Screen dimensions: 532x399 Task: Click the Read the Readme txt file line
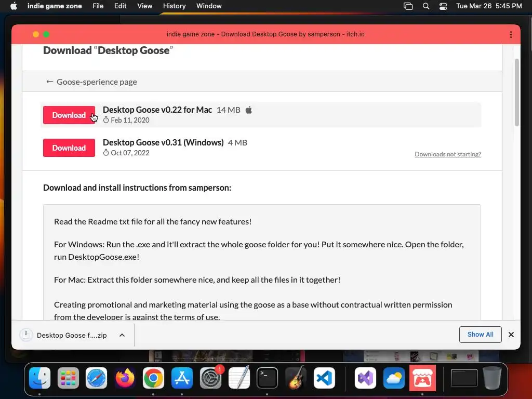[x=153, y=221]
